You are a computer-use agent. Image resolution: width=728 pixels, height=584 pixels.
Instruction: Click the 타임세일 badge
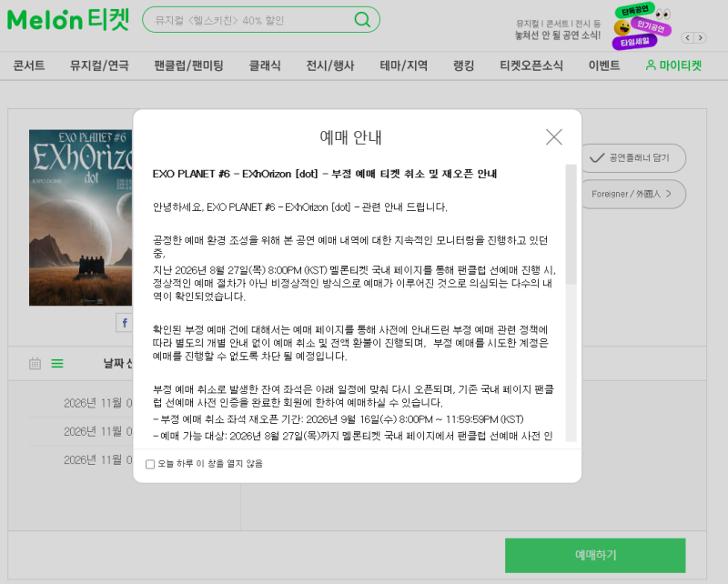coord(634,42)
